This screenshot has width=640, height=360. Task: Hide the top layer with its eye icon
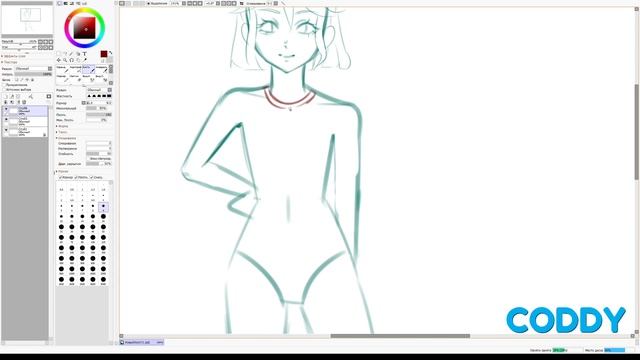(x=6, y=109)
